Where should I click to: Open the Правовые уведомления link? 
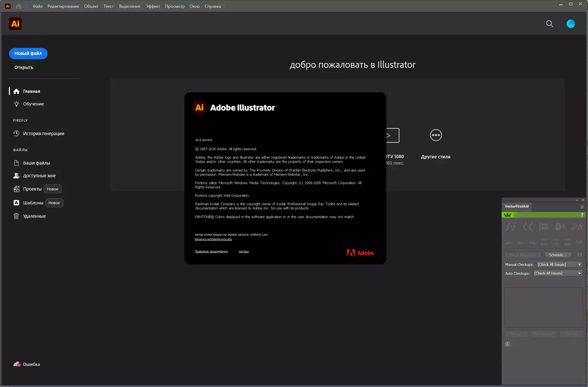(211, 252)
